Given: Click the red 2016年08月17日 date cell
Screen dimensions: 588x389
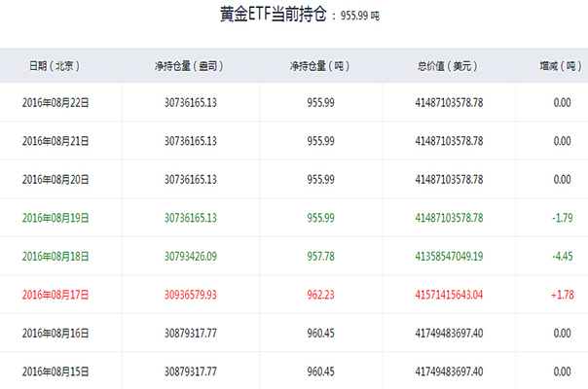Looking at the screenshot, I should (55, 295).
